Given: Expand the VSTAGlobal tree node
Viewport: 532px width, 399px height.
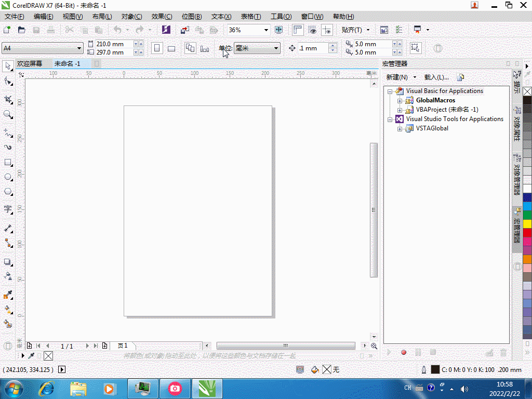Looking at the screenshot, I should pyautogui.click(x=400, y=129).
